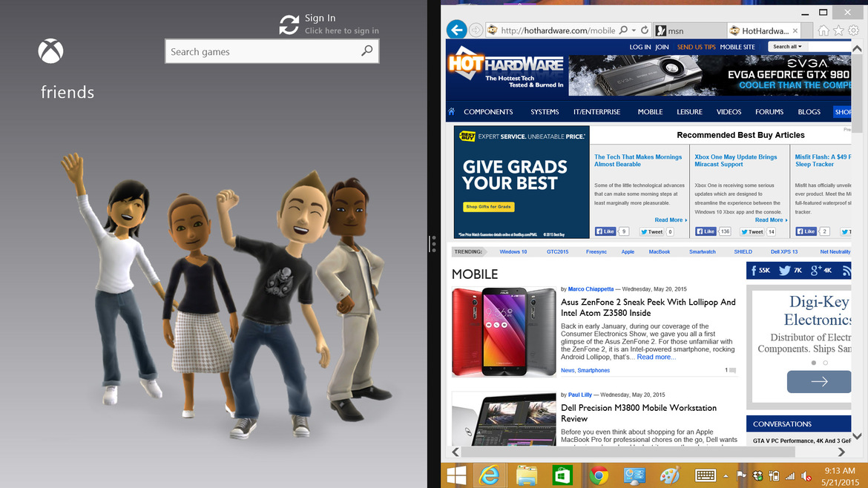Open Internet Explorer Tools gear

click(854, 30)
